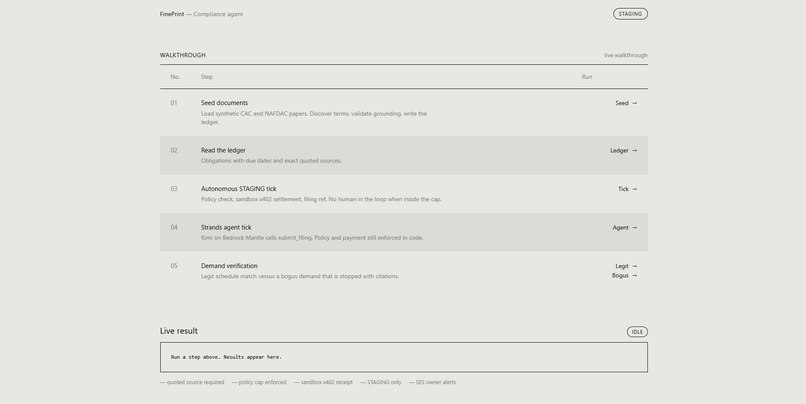This screenshot has width=806, height=404.
Task: Click step number 03
Action: coord(174,189)
